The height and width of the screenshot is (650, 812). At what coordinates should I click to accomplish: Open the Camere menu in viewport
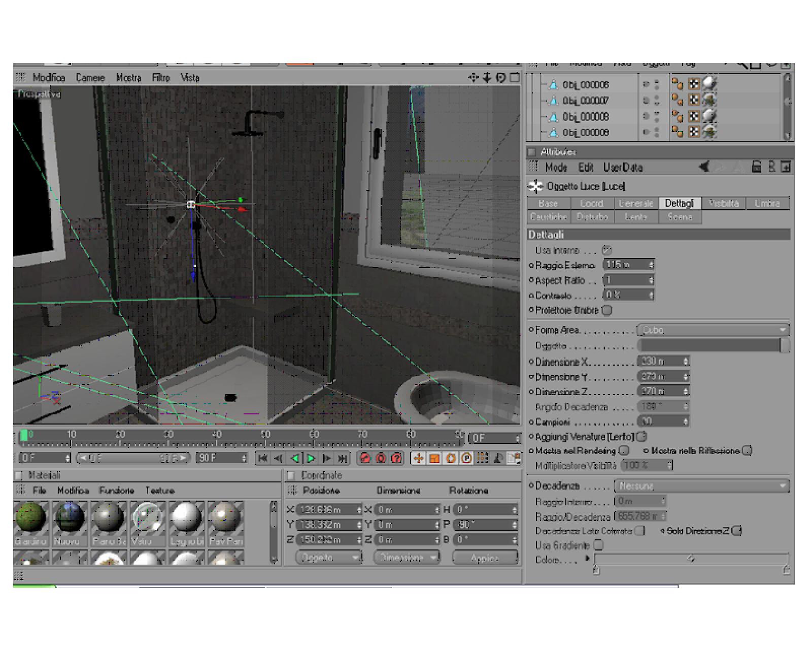90,78
